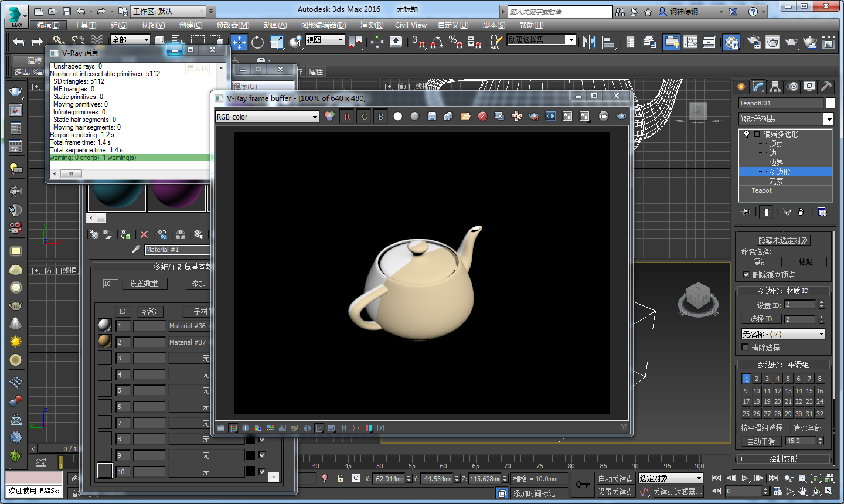Click Stop rendering icon in frame buffer
The image size is (844, 504).
tap(604, 116)
